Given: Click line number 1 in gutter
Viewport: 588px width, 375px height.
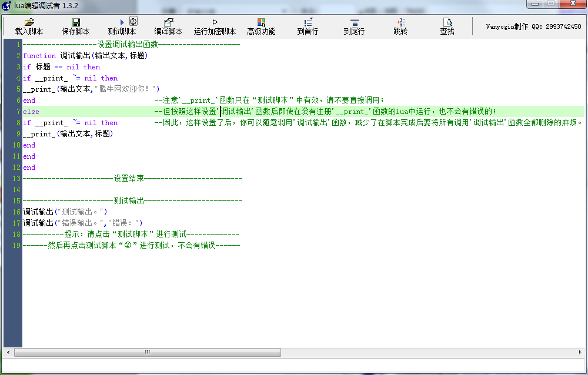Looking at the screenshot, I should [18, 45].
